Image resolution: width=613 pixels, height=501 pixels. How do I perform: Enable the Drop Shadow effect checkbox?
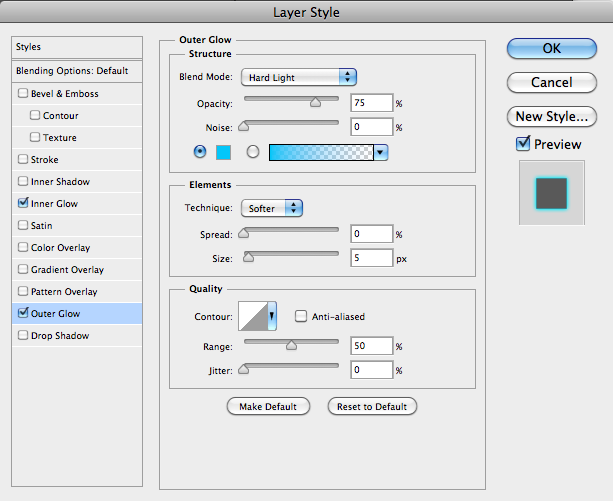(x=23, y=336)
